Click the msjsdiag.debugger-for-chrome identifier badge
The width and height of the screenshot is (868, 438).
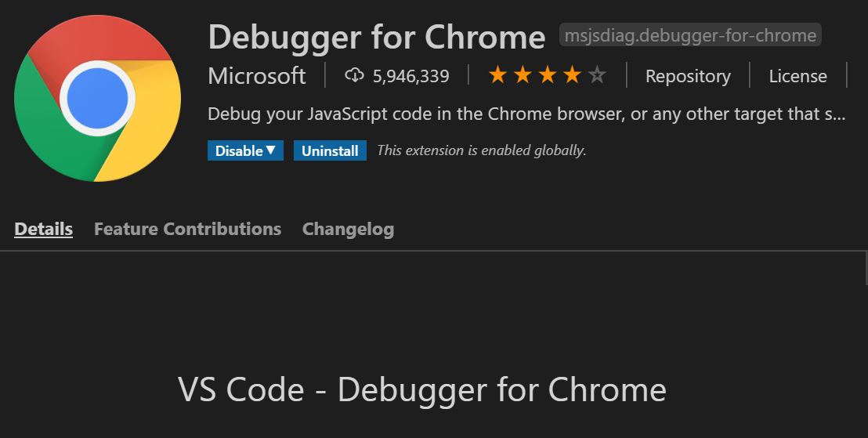point(690,35)
